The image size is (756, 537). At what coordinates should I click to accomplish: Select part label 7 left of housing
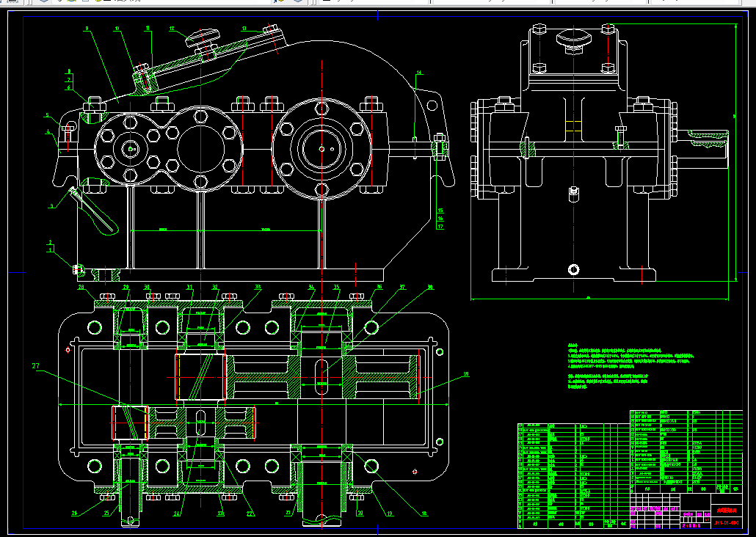coord(69,79)
